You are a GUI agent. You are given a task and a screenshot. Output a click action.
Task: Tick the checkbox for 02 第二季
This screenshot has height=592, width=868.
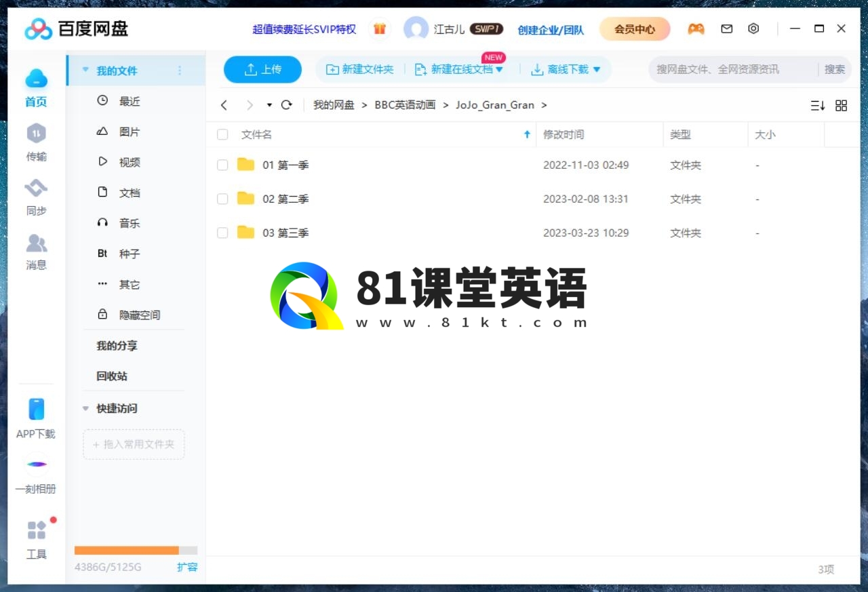(222, 199)
